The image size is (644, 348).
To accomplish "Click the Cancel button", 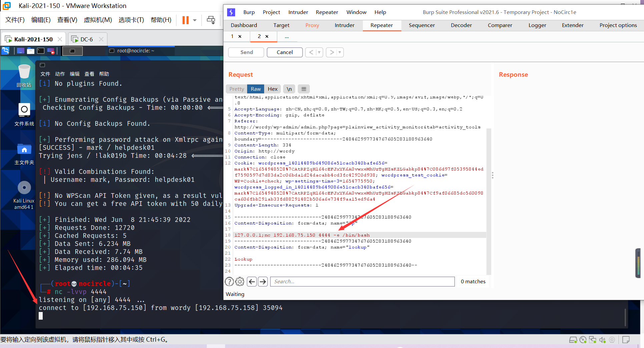I will [x=284, y=52].
